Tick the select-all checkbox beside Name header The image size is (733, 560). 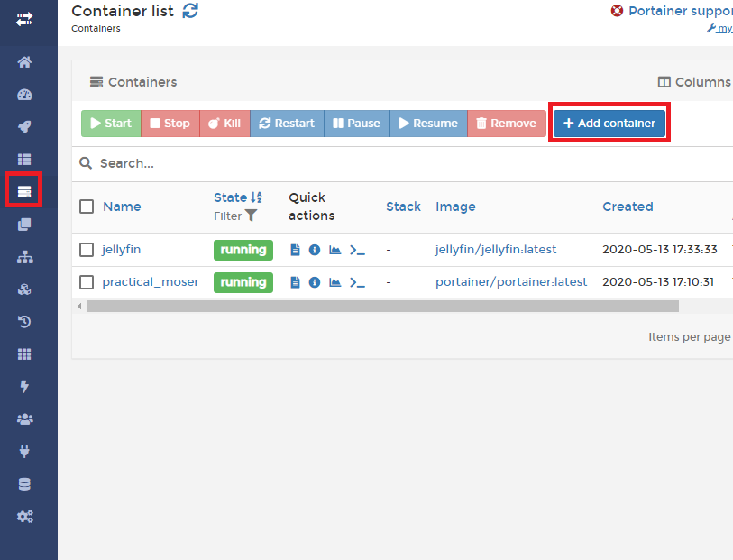coord(87,207)
